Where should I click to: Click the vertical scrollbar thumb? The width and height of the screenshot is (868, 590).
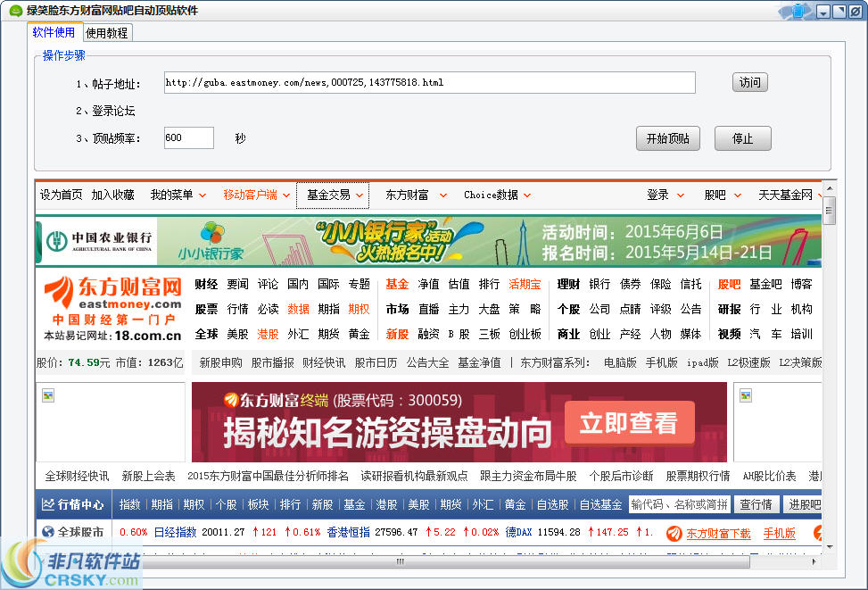(x=829, y=210)
